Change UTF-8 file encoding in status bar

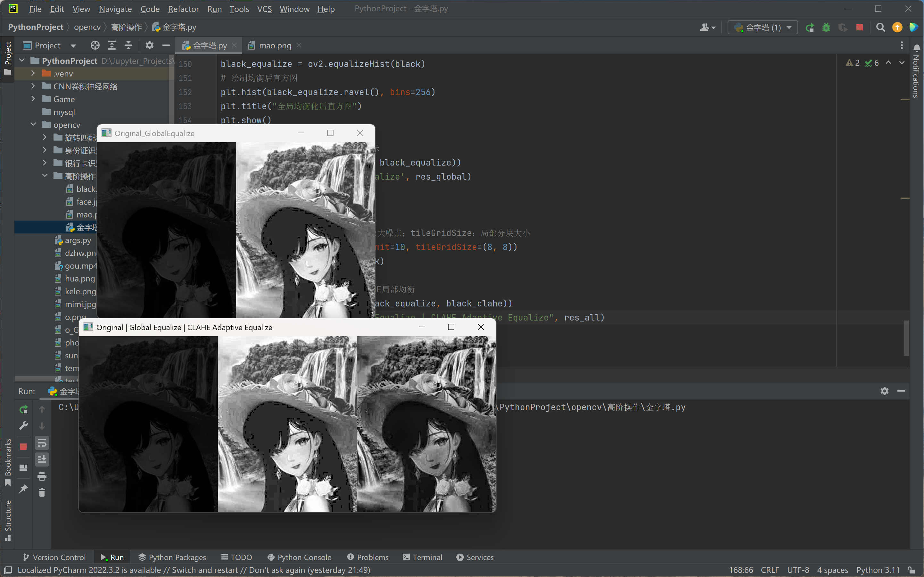point(798,570)
